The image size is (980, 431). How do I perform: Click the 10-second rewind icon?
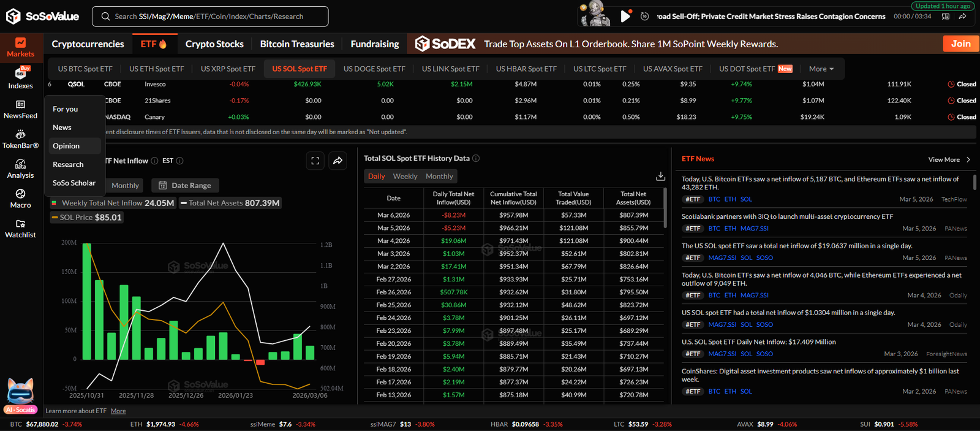point(644,17)
